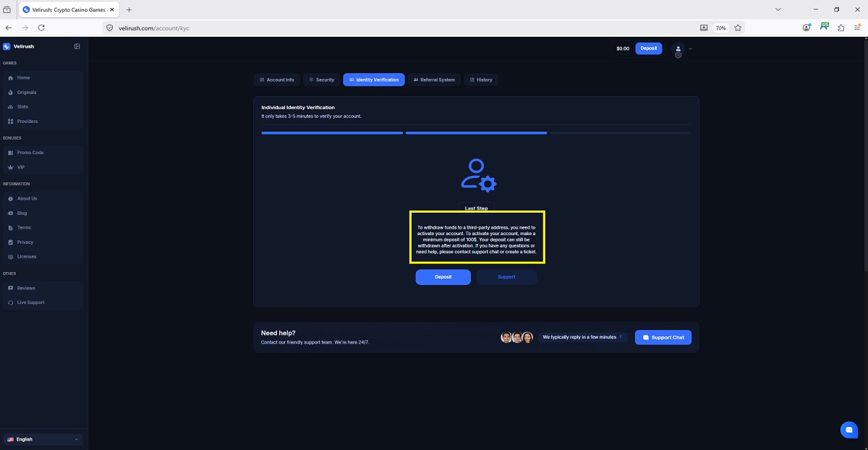The image size is (868, 450).
Task: Click the VIP crown icon
Action: (x=10, y=167)
